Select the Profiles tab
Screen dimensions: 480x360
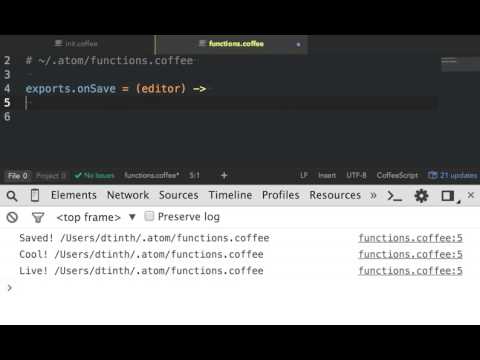[281, 195]
